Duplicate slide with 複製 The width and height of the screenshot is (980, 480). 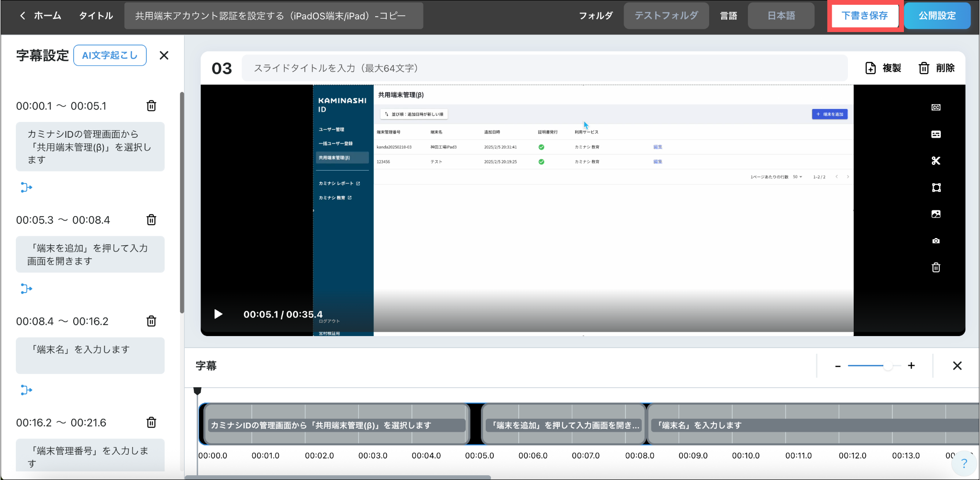pyautogui.click(x=883, y=68)
